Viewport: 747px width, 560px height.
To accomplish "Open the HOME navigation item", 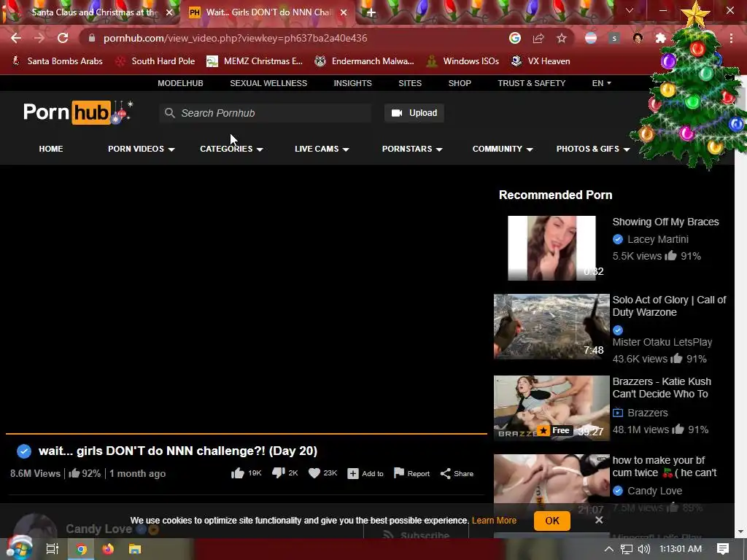I will tap(51, 149).
